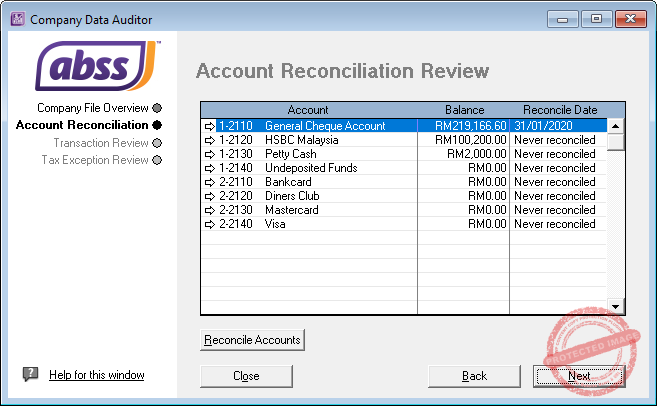
Task: Click the zoom arrow beside 2-2120 Diners Club
Action: click(210, 196)
